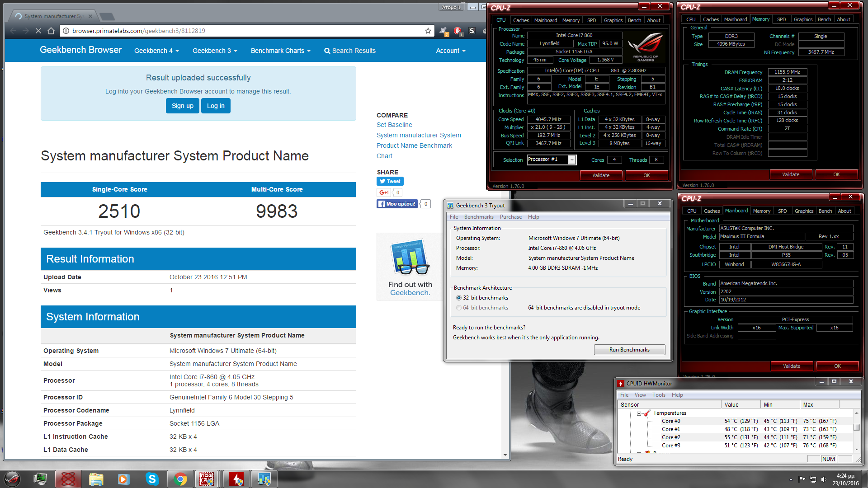This screenshot has width=868, height=488.
Task: Open the system monitor icon on taskbar
Action: coord(40,479)
